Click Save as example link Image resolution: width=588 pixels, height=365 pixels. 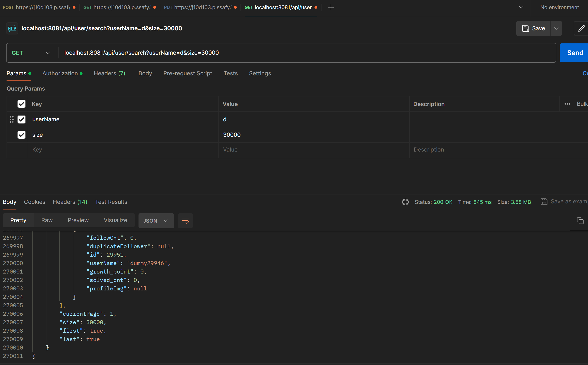(564, 202)
